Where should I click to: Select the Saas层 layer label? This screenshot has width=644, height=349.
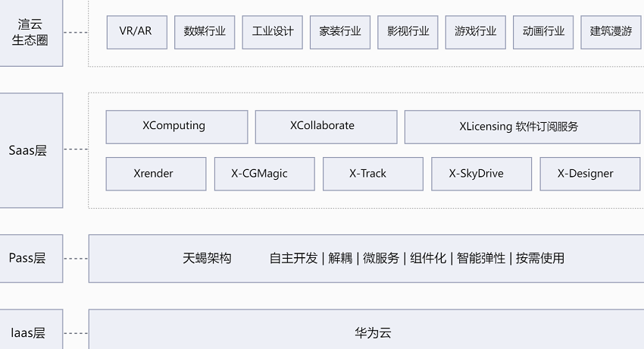click(31, 150)
